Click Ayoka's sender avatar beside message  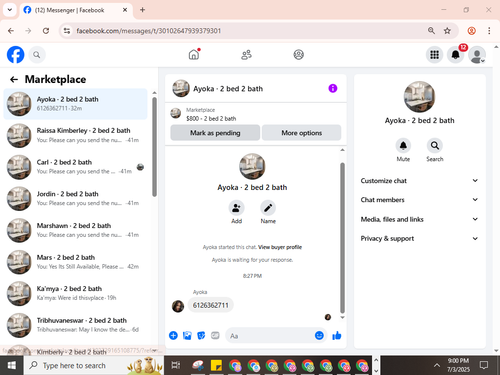178,306
